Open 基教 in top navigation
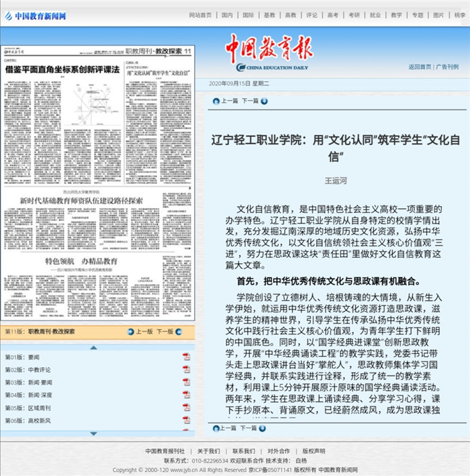 coord(269,15)
